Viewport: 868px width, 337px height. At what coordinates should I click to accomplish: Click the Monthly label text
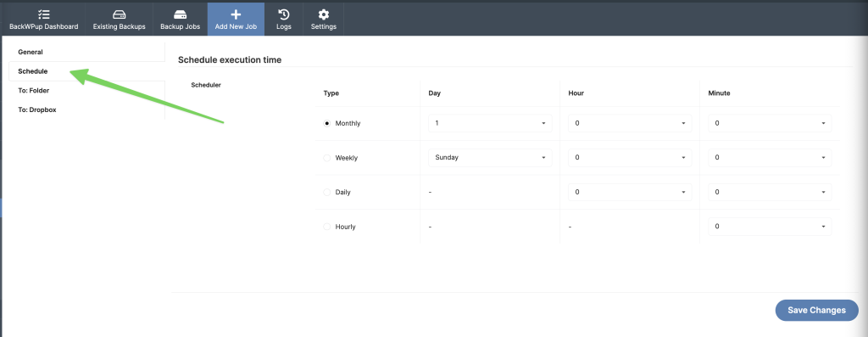[x=348, y=123]
